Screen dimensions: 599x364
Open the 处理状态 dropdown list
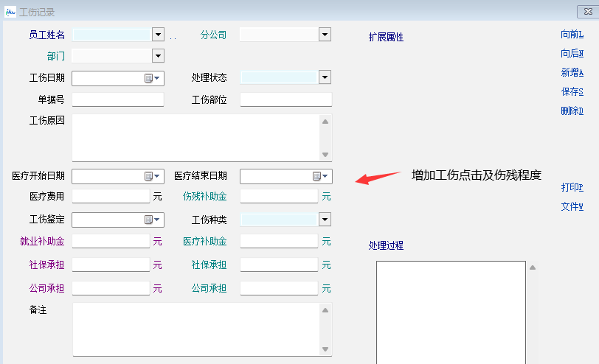click(x=325, y=77)
